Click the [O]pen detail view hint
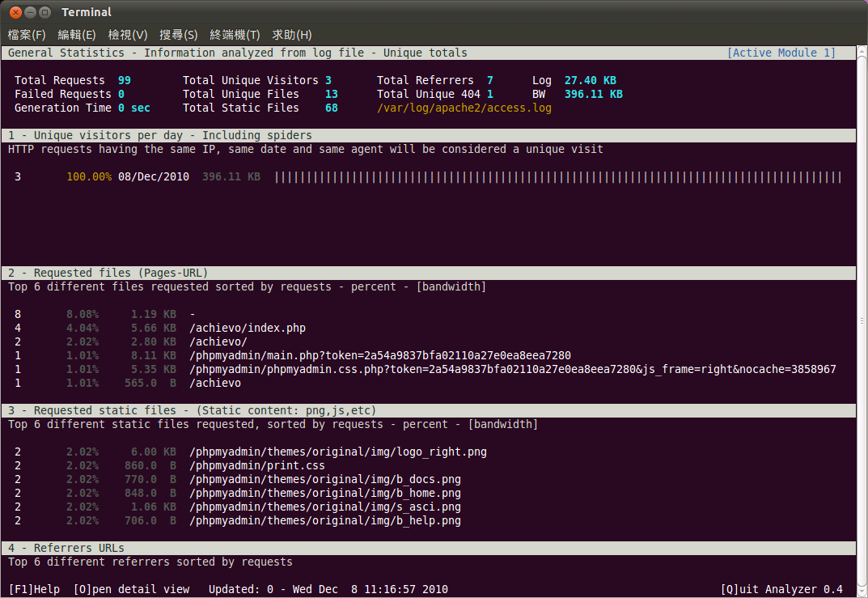 pyautogui.click(x=131, y=589)
